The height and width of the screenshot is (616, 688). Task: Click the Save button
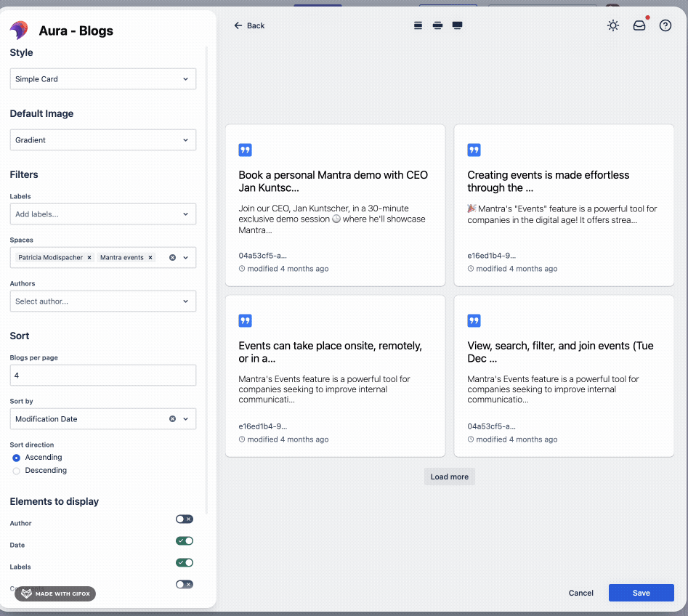(641, 593)
